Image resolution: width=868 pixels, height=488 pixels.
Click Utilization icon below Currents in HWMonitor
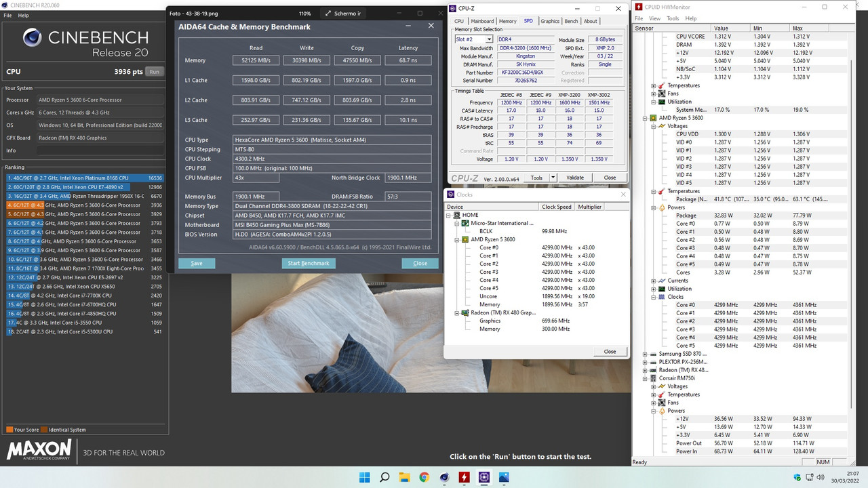point(663,289)
